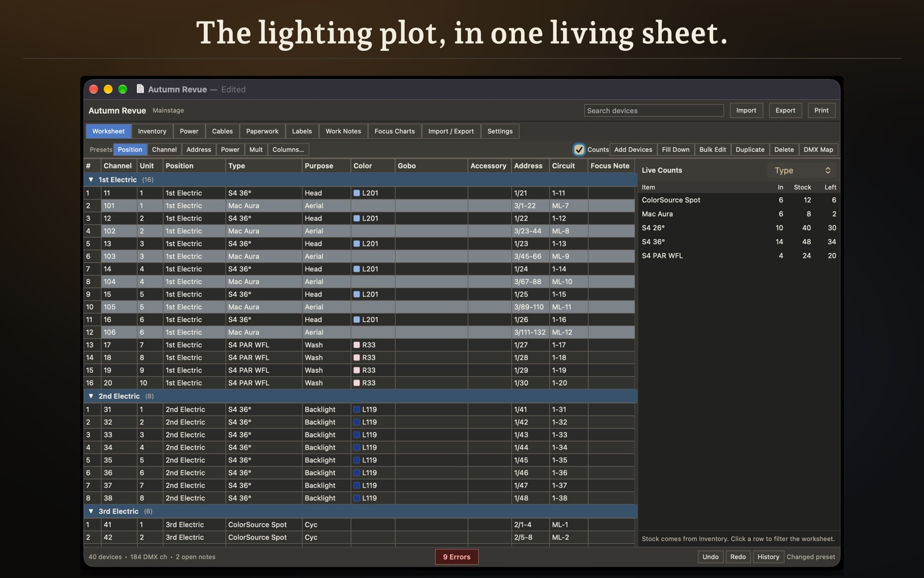Open History
This screenshot has height=578, width=924.
point(768,557)
